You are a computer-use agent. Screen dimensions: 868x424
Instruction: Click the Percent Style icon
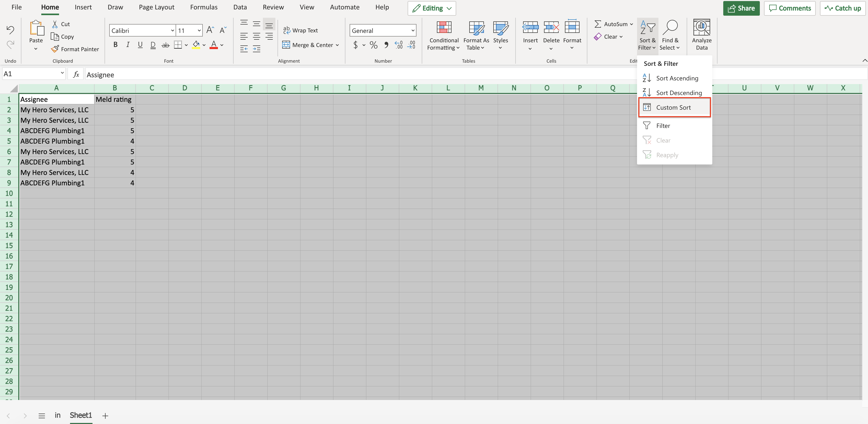pos(373,45)
